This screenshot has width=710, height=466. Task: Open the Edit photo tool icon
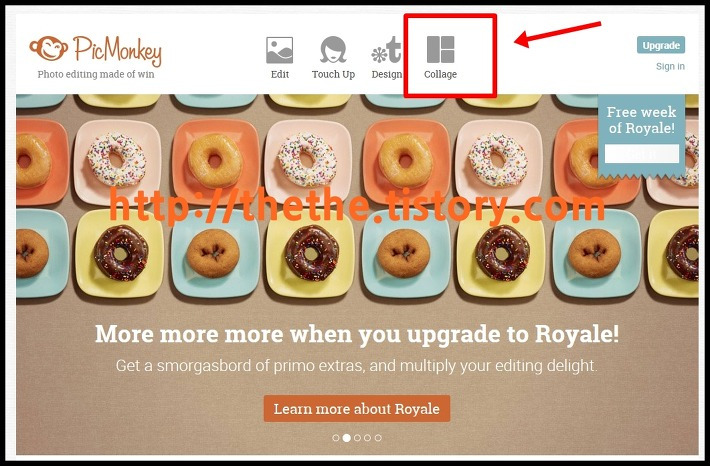coord(279,50)
